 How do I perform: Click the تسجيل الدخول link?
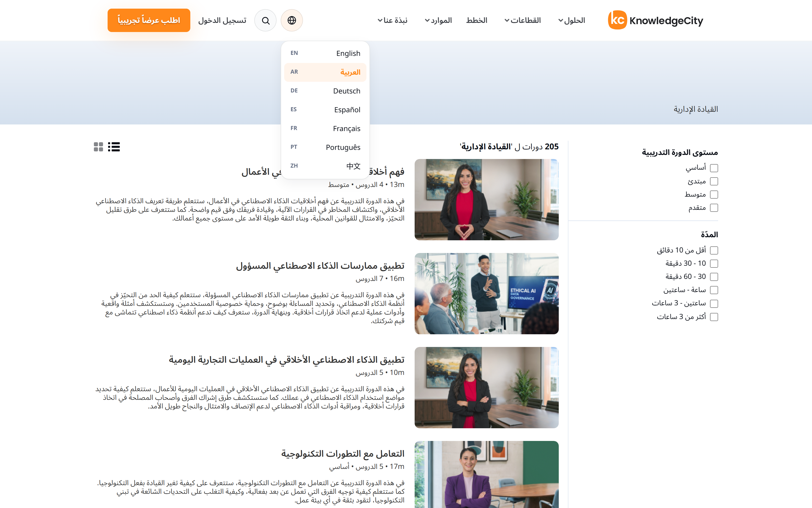tap(222, 21)
